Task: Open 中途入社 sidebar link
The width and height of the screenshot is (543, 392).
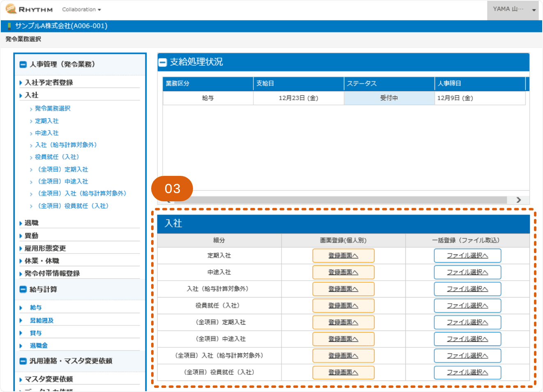Action: point(47,133)
